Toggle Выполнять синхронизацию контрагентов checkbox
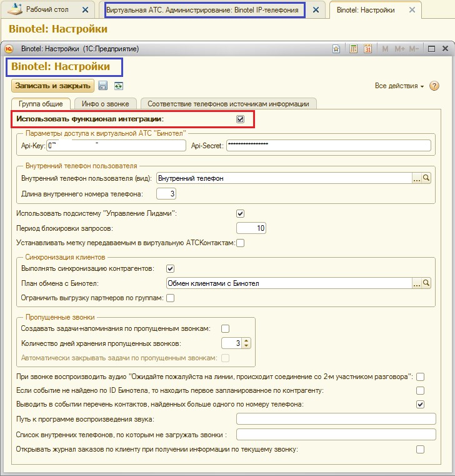Viewport: 455px width, 476px height. (x=170, y=268)
